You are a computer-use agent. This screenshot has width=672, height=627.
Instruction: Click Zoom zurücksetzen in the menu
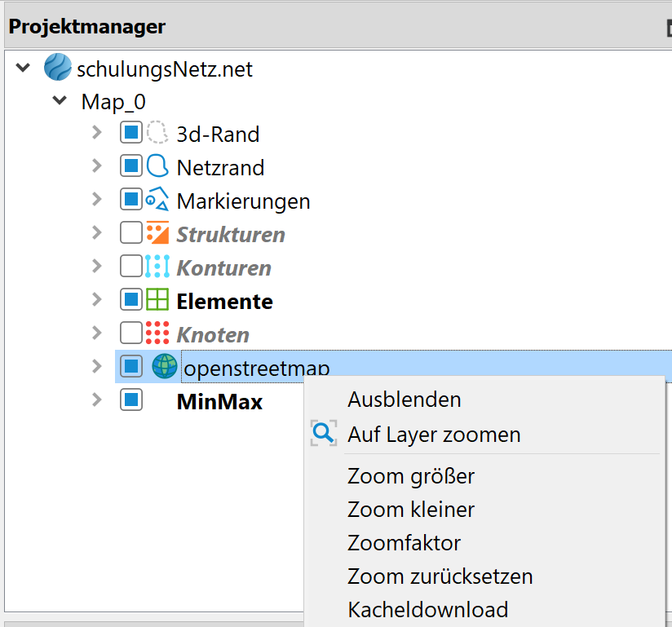[440, 576]
